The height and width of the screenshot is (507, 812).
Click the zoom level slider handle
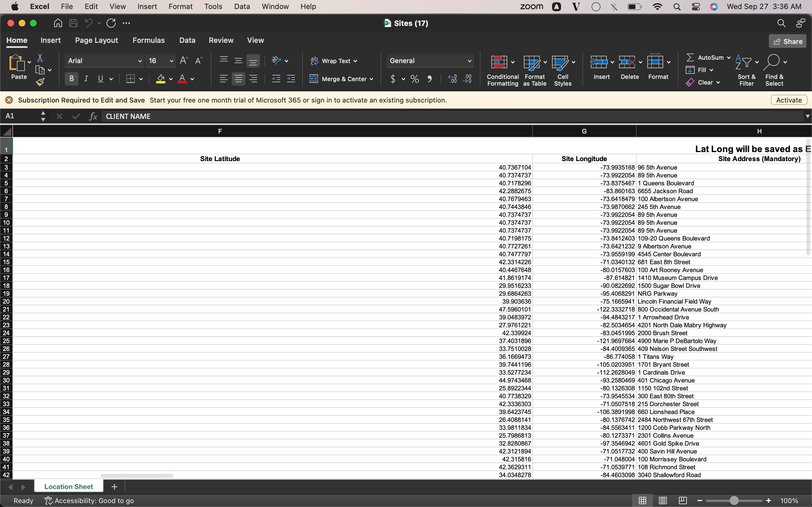[734, 500]
